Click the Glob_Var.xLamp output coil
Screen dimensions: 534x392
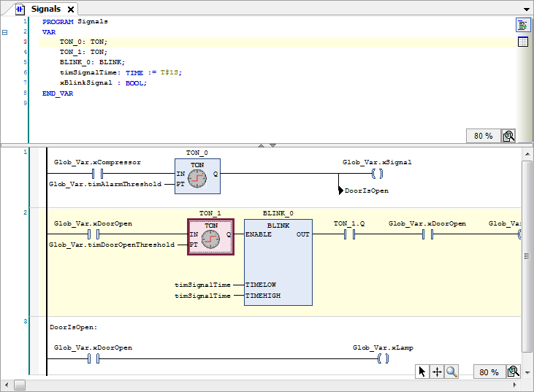coord(383,358)
